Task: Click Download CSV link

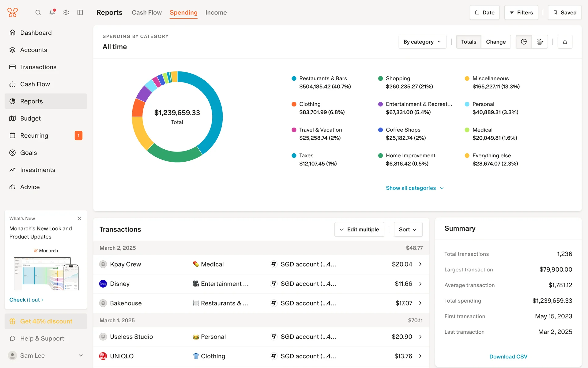Action: 508,357
